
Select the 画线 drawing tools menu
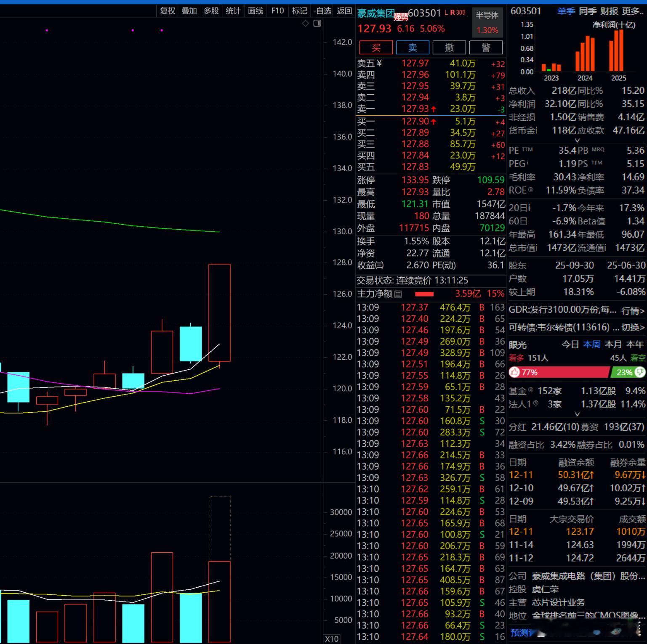(x=256, y=11)
